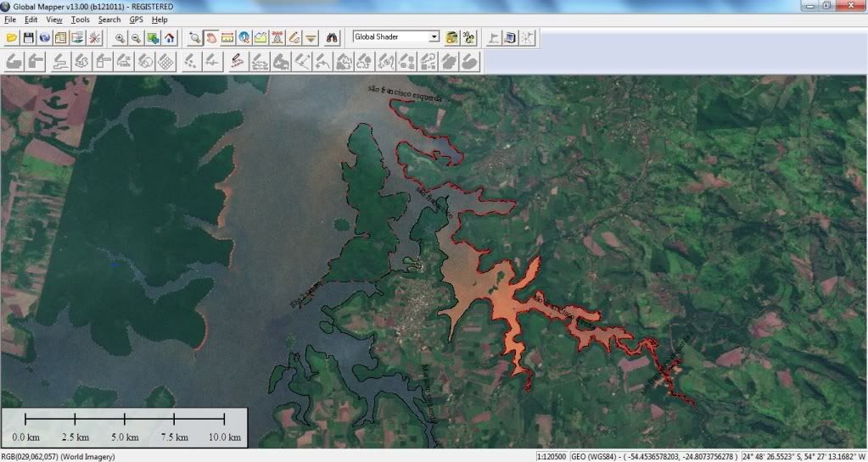868x462 pixels.
Task: Open the binoculars Search icon
Action: pyautogui.click(x=333, y=37)
